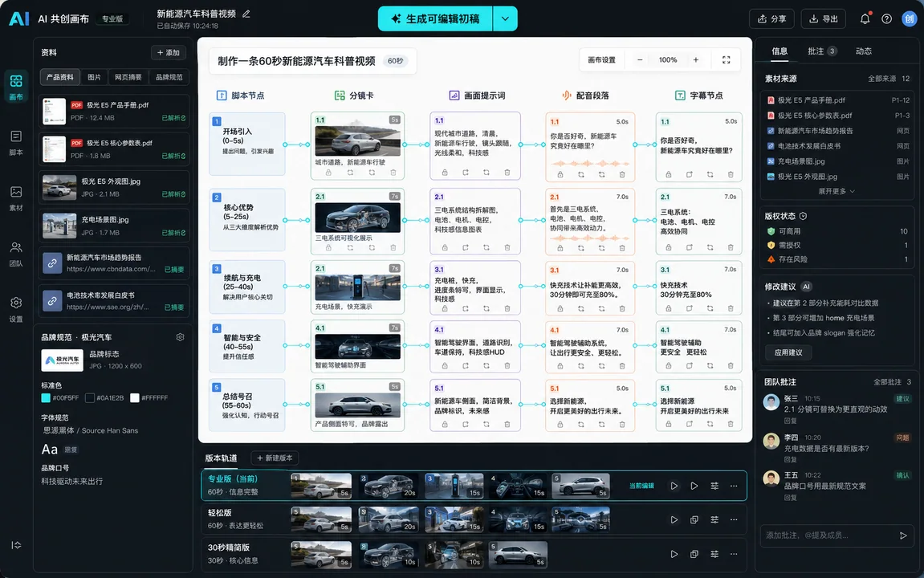The height and width of the screenshot is (578, 924).
Task: Open the 素材 assets section in the sidebar
Action: [16, 198]
